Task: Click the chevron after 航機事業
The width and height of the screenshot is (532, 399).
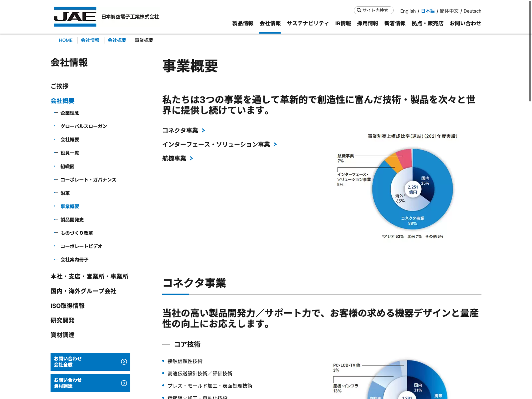Action: coord(191,159)
